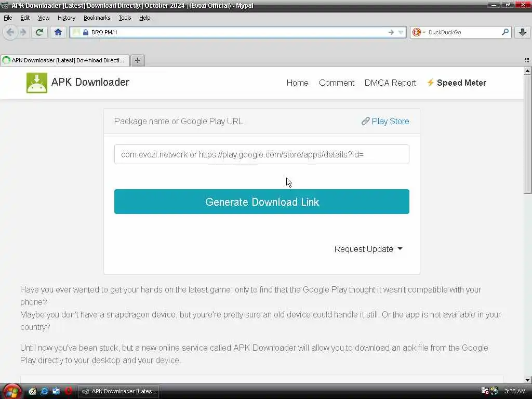The image size is (532, 399).
Task: Open the DMCA Report link
Action: pyautogui.click(x=390, y=83)
